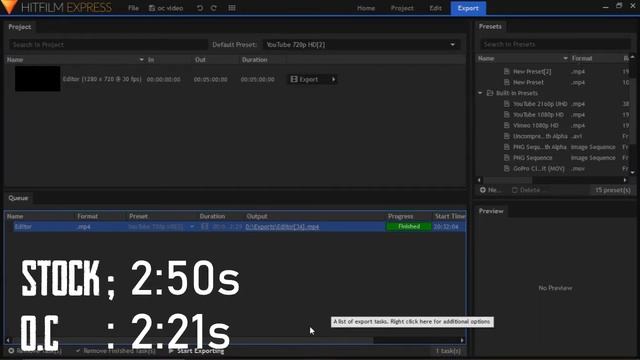This screenshot has height=360, width=640.
Task: Click the New Preset[2] file icon
Action: point(507,71)
